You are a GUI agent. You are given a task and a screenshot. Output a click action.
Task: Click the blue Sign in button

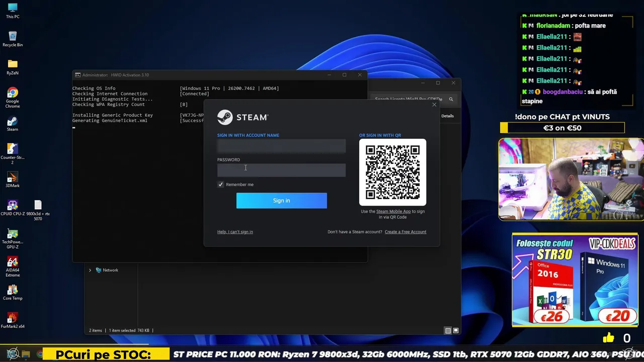[x=281, y=201]
